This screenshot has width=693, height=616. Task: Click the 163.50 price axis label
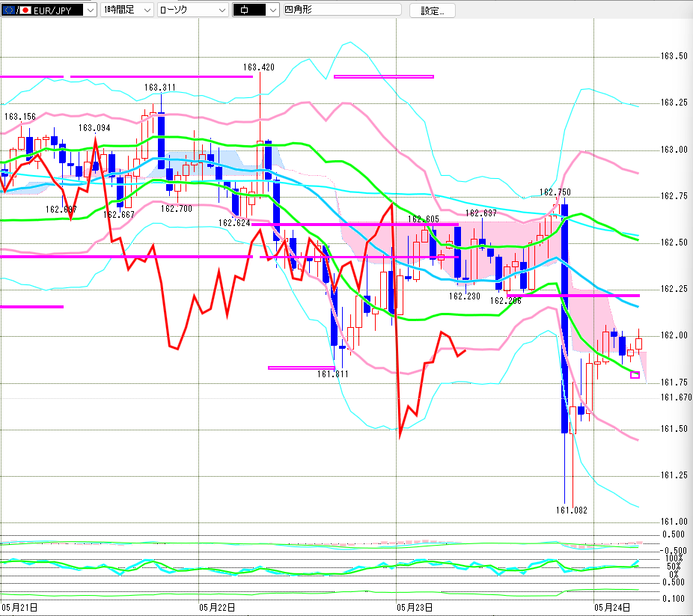pyautogui.click(x=674, y=56)
